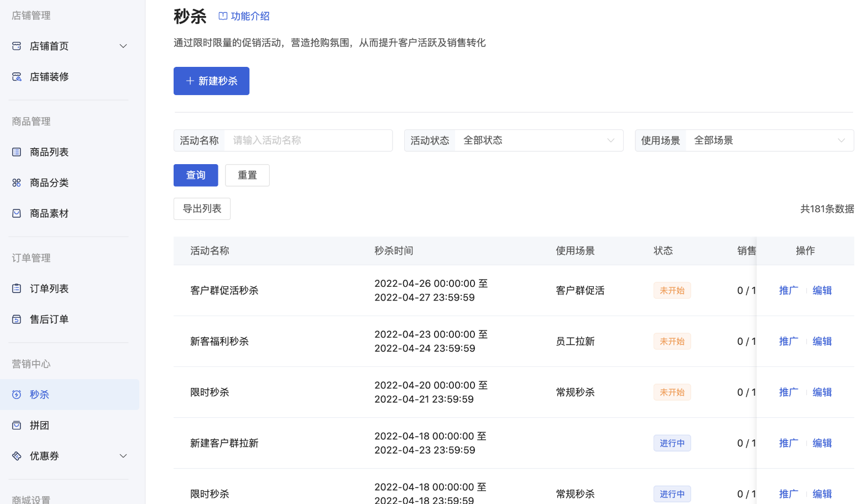Click 推广 for 新客福利秒杀
The height and width of the screenshot is (504, 857).
coord(788,342)
